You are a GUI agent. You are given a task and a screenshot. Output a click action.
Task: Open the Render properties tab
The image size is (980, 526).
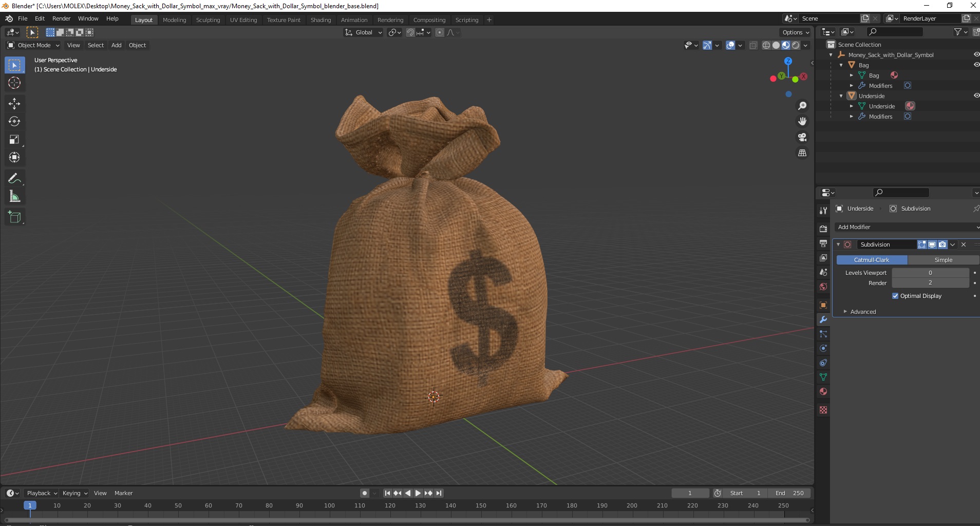click(x=823, y=229)
